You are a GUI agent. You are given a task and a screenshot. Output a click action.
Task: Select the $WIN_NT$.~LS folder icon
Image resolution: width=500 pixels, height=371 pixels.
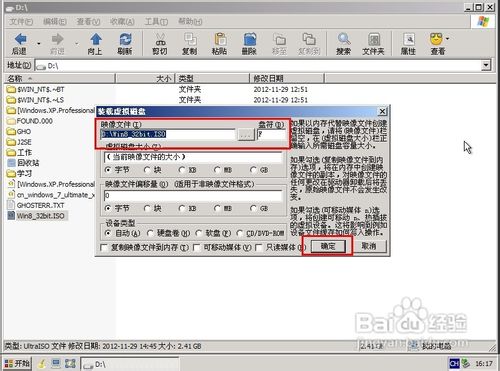coord(11,100)
